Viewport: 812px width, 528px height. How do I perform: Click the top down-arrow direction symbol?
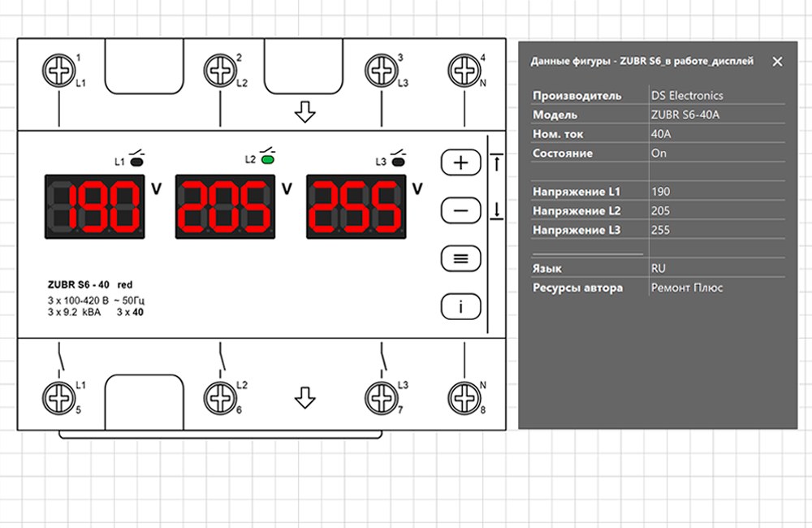coord(304,111)
